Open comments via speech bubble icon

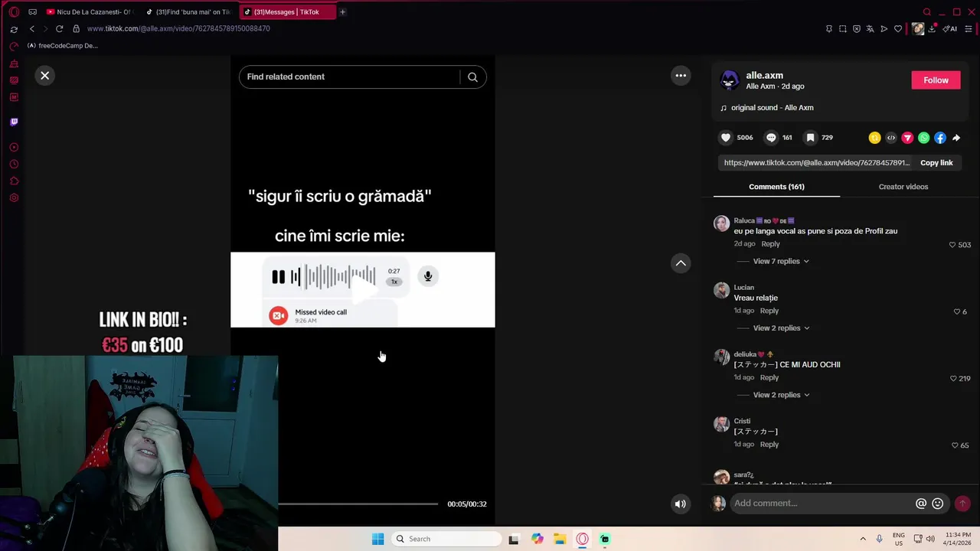771,138
